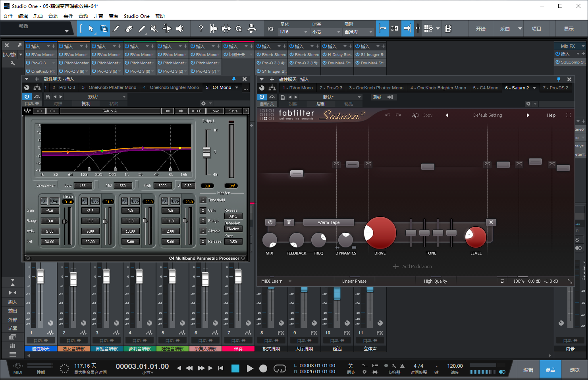Viewport: 588px width, 380px height.
Task: Open the Studio One menu
Action: click(137, 16)
